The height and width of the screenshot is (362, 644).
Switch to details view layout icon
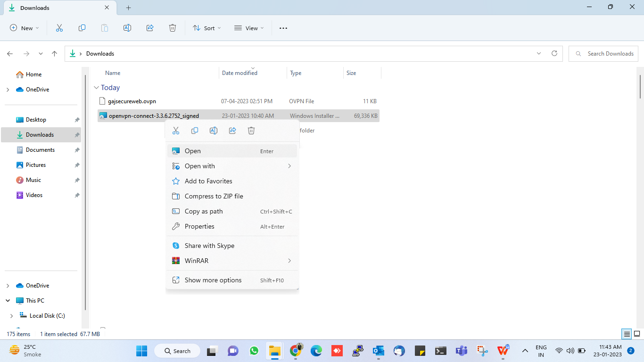pos(627,334)
